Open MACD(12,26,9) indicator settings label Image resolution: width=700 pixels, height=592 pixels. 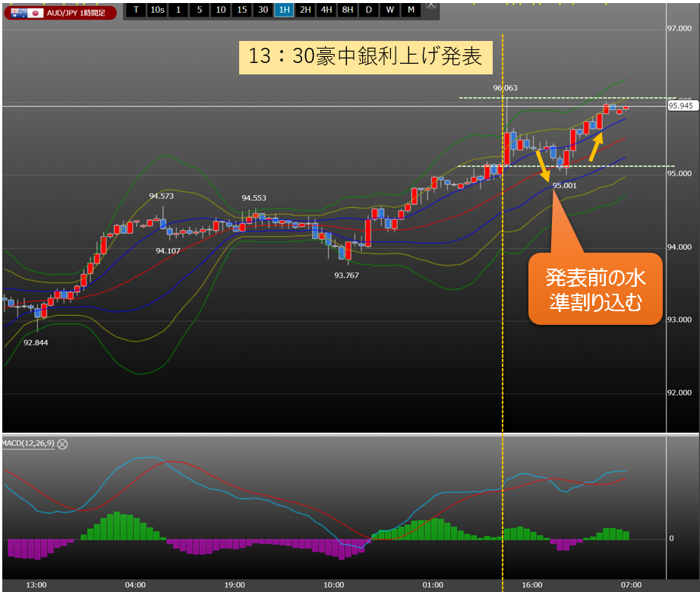[27, 444]
